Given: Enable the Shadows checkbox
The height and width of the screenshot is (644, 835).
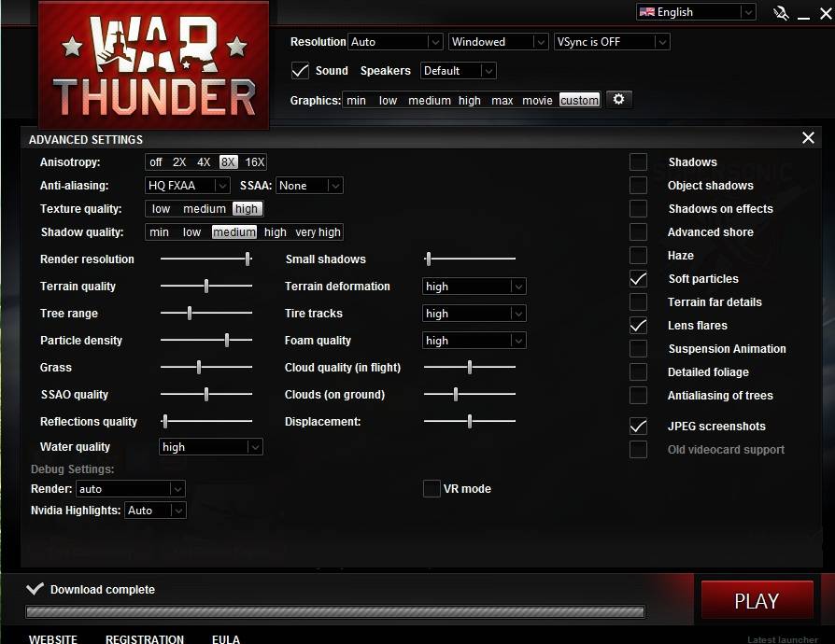Looking at the screenshot, I should tap(638, 161).
